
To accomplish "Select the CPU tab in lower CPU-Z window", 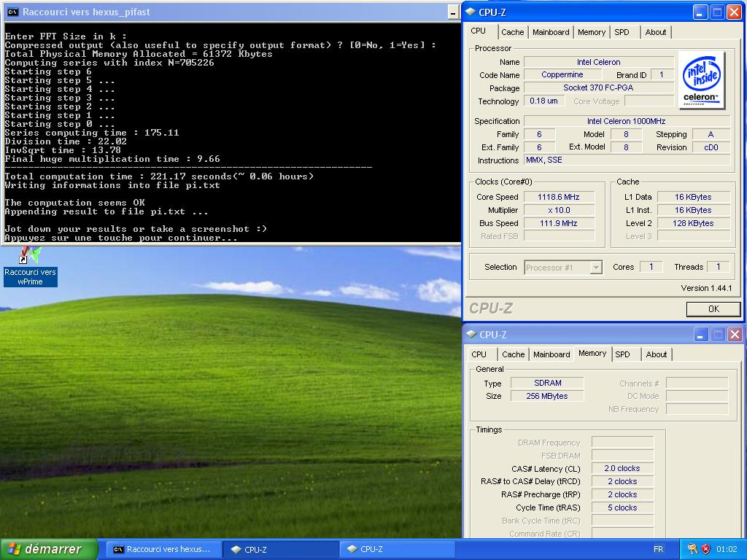I will [479, 354].
